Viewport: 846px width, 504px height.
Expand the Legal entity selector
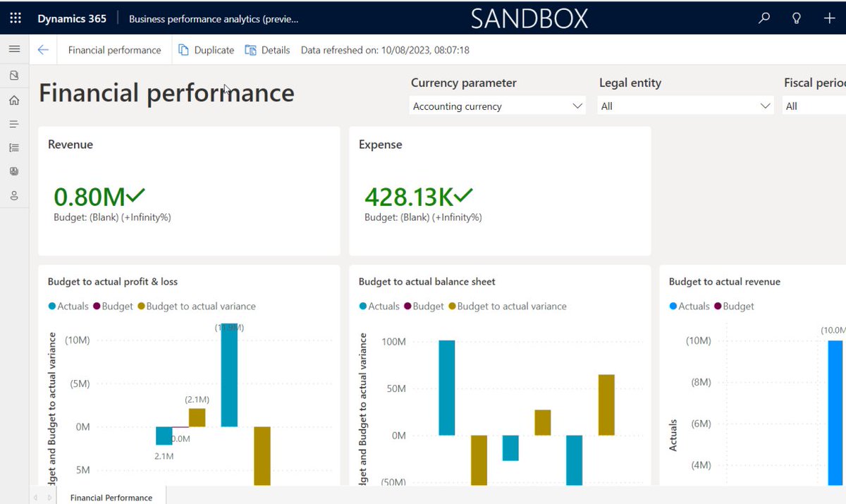pyautogui.click(x=684, y=106)
